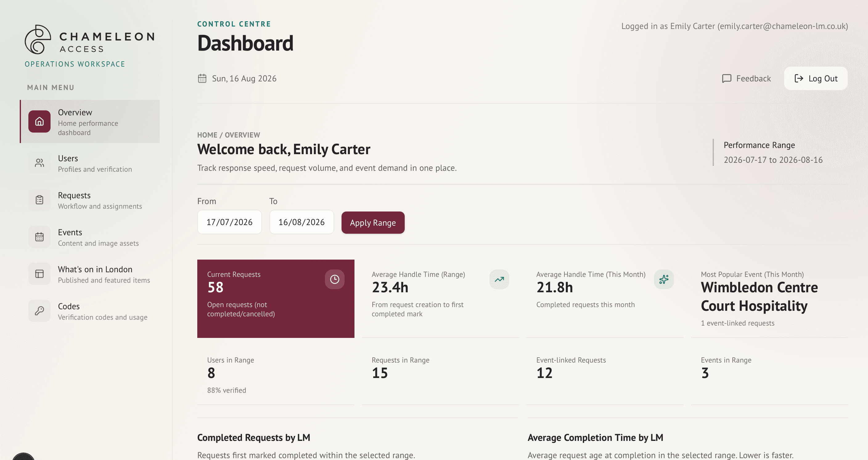The width and height of the screenshot is (868, 460).
Task: Click the calendar icon beside Sun, 16 Aug 2026
Action: click(202, 79)
